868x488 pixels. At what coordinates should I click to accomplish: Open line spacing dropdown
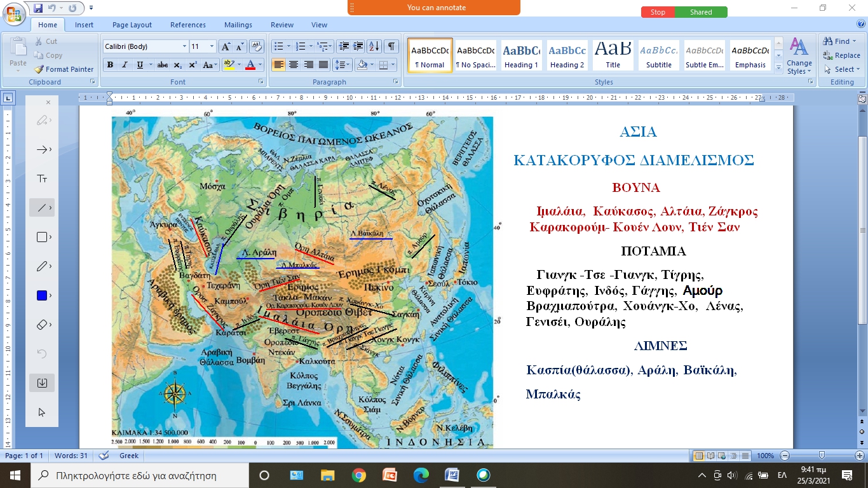[342, 65]
